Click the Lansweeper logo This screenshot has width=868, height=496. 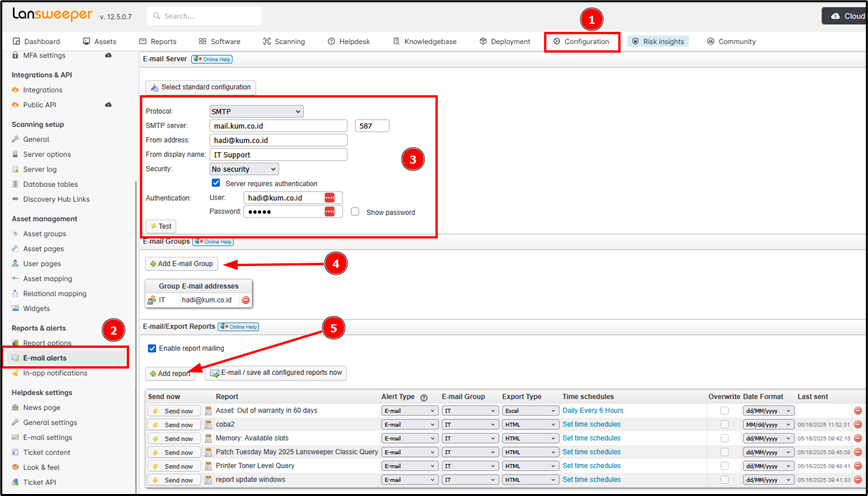(x=53, y=15)
